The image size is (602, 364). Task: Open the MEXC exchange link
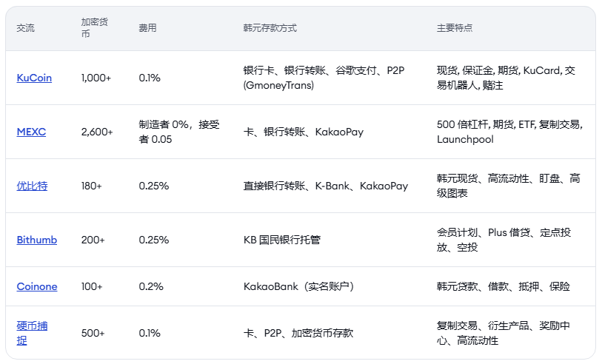tap(31, 132)
